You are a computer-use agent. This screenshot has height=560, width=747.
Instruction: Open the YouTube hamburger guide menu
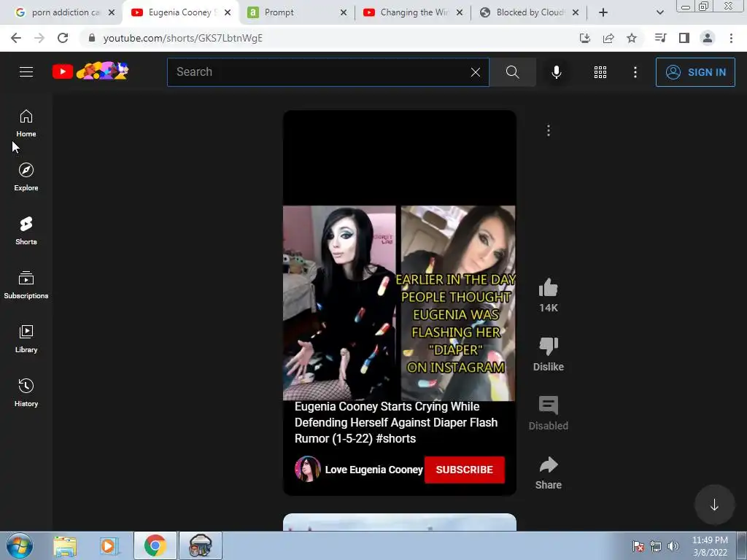click(x=26, y=72)
